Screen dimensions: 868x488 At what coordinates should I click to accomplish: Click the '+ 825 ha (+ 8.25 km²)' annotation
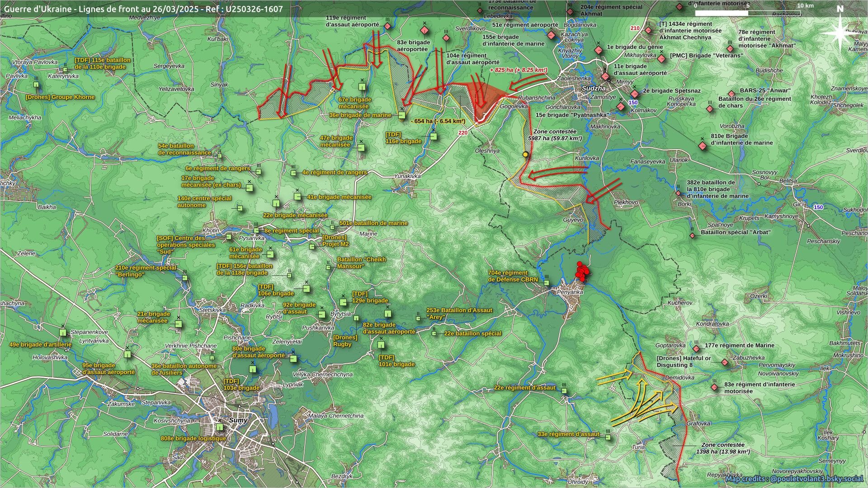(519, 70)
